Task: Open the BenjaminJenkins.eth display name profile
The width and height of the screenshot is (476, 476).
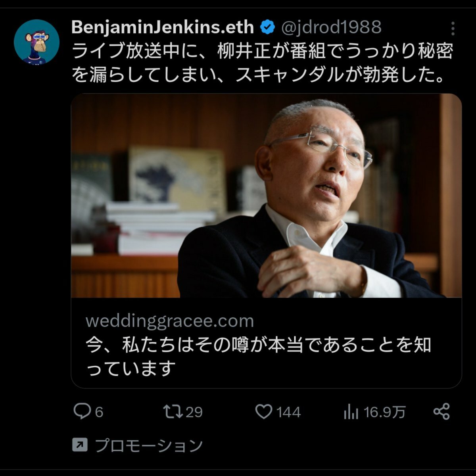Action: point(163,27)
